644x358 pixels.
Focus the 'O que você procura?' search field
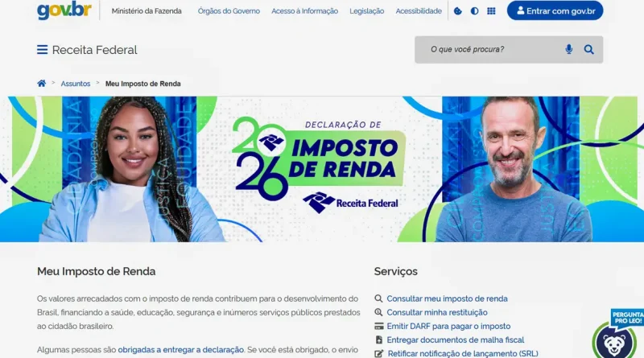[489, 50]
